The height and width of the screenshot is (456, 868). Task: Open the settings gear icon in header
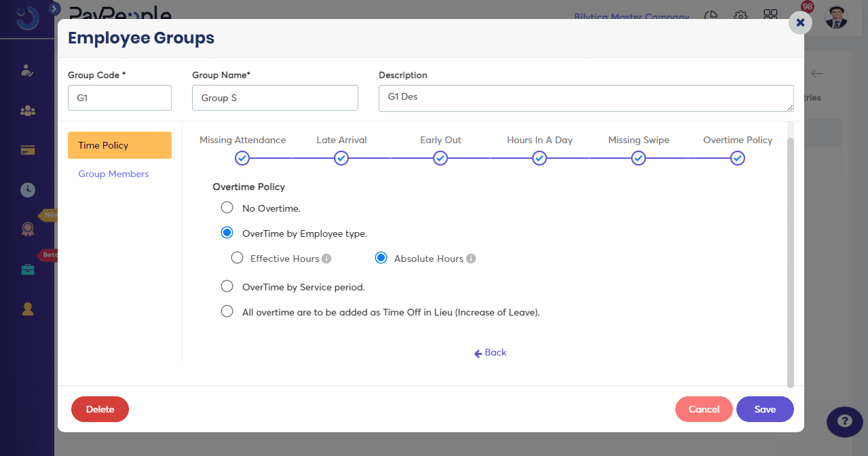point(740,16)
